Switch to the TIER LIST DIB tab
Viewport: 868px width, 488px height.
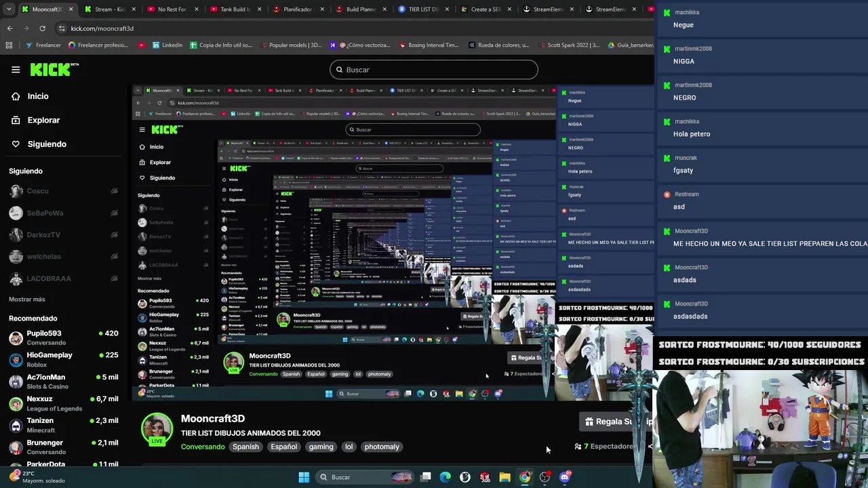click(423, 9)
